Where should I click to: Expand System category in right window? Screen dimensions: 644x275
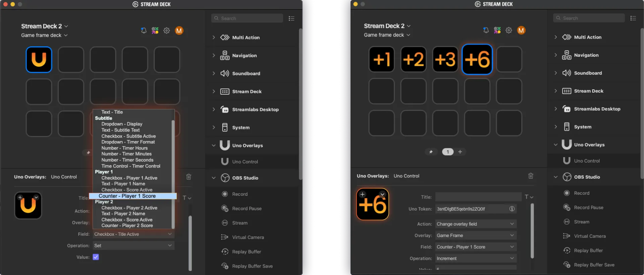pyautogui.click(x=555, y=127)
